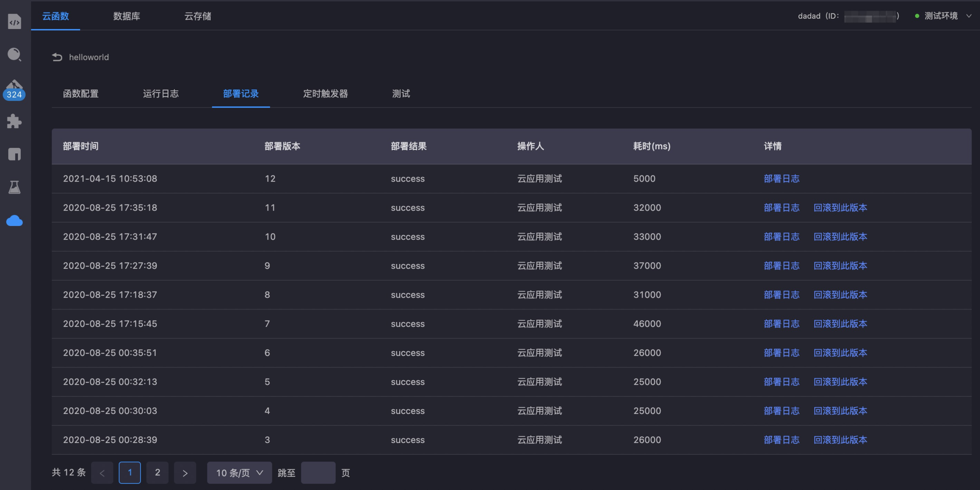Open the sidebar icon with 324 badge
Image resolution: width=980 pixels, height=490 pixels.
14,89
